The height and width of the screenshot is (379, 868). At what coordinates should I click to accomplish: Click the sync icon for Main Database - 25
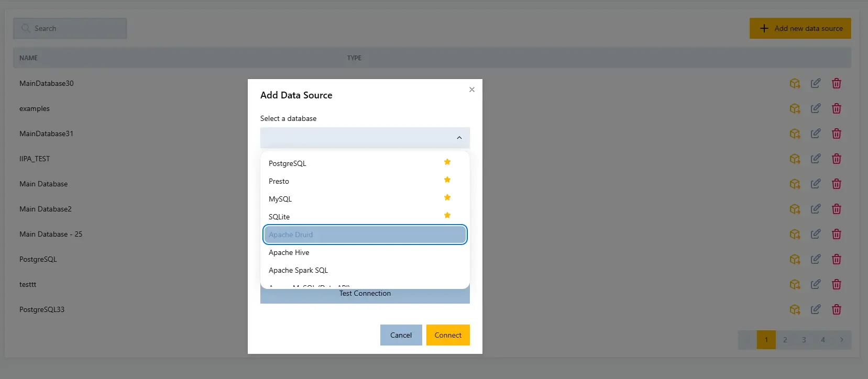tap(795, 234)
